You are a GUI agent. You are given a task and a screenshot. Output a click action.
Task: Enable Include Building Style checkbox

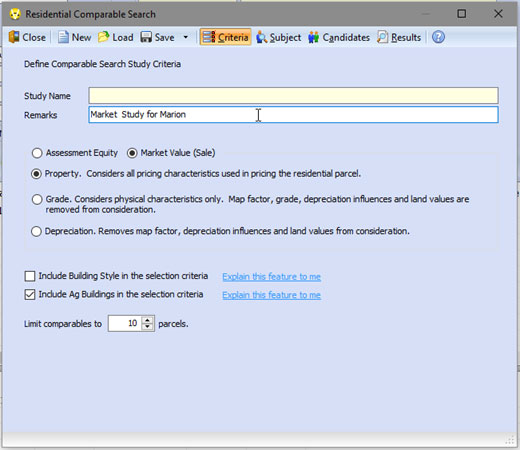coord(30,276)
